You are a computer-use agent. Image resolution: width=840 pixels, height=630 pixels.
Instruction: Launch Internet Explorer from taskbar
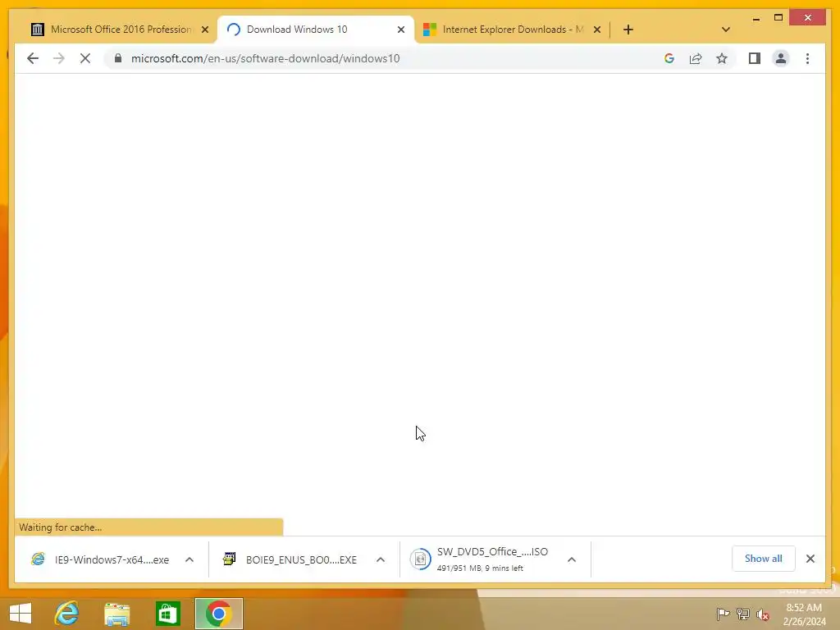[x=67, y=614]
